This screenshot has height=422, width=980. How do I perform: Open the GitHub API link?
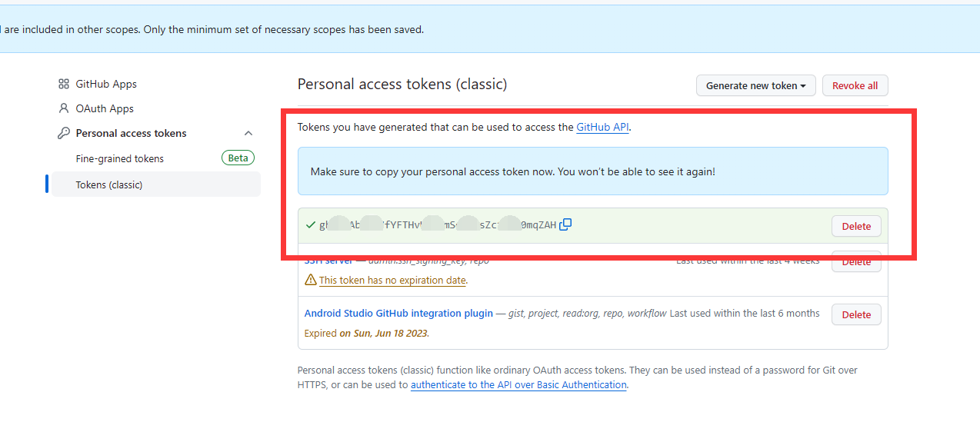click(602, 127)
